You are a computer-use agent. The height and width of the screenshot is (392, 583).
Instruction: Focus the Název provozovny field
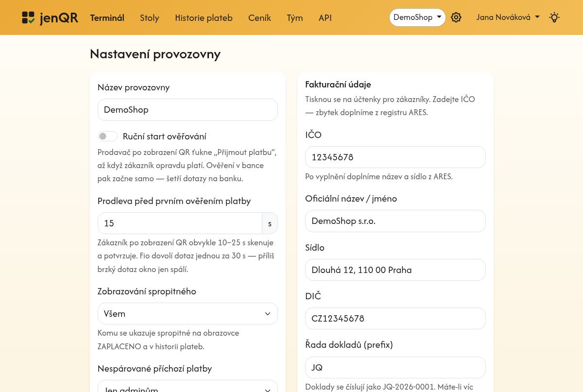pos(188,110)
